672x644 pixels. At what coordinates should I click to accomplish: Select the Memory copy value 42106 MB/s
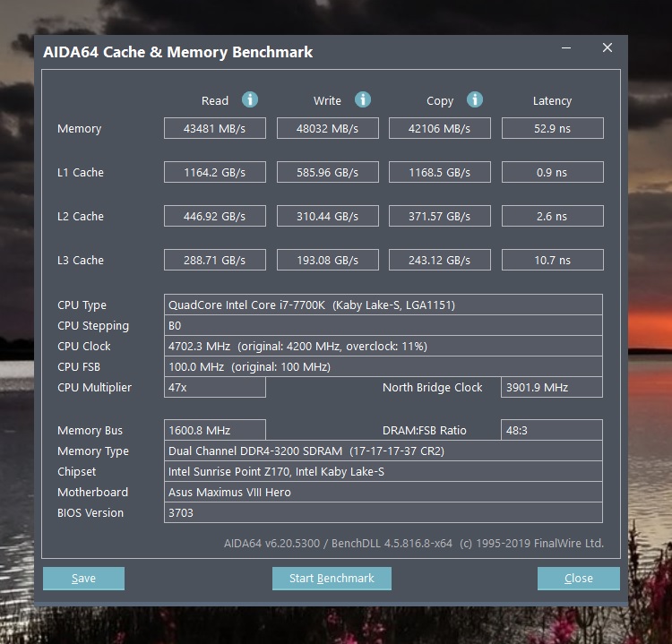coord(440,128)
